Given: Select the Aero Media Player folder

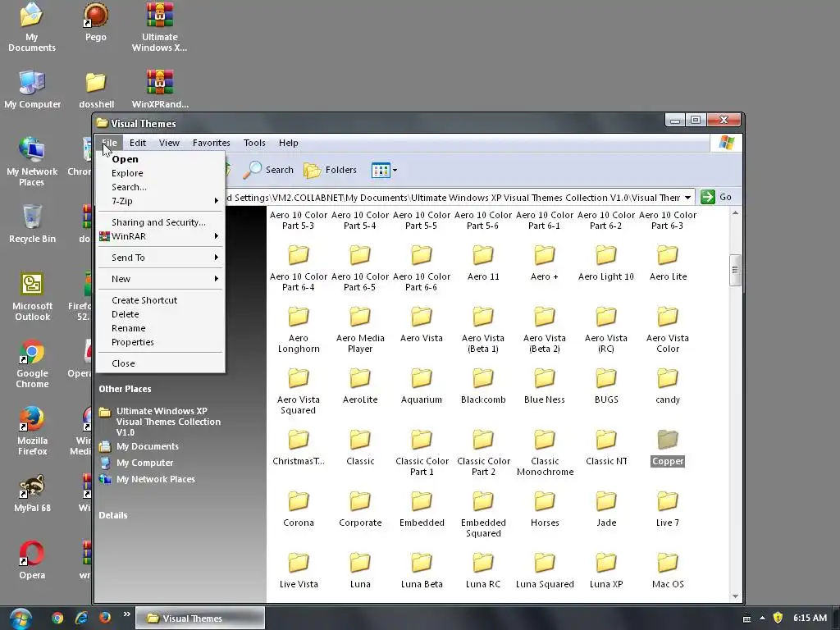Looking at the screenshot, I should [x=360, y=330].
